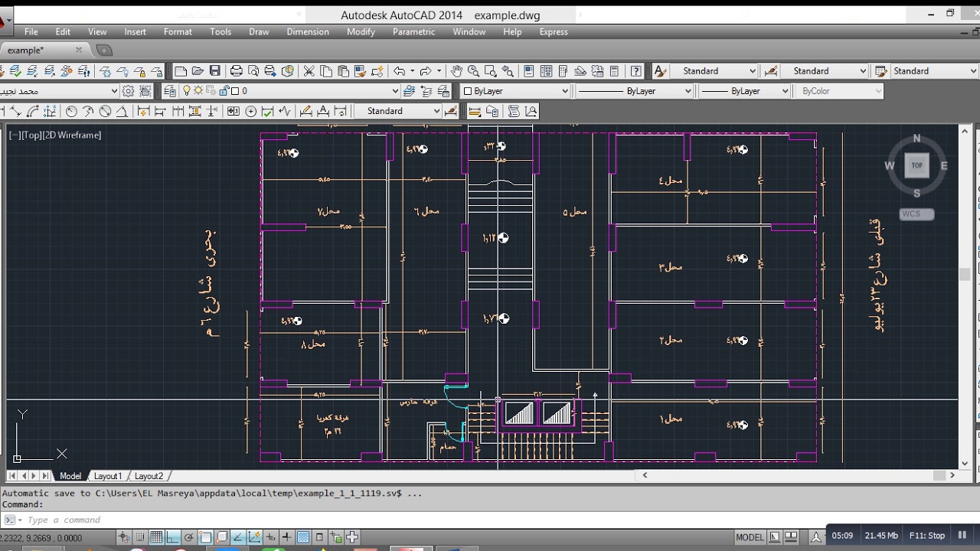Open the Properties palette icon
The width and height of the screenshot is (980, 551).
pos(529,71)
